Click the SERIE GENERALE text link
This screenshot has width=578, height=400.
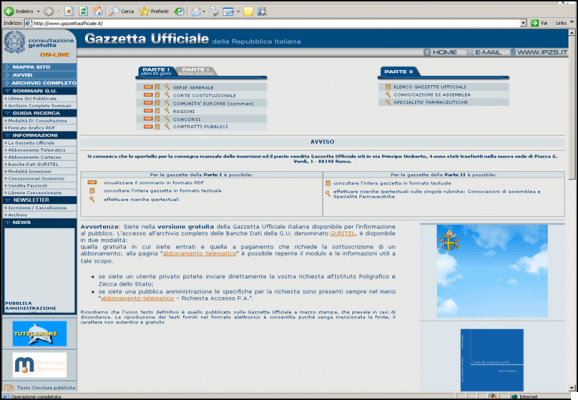point(193,88)
